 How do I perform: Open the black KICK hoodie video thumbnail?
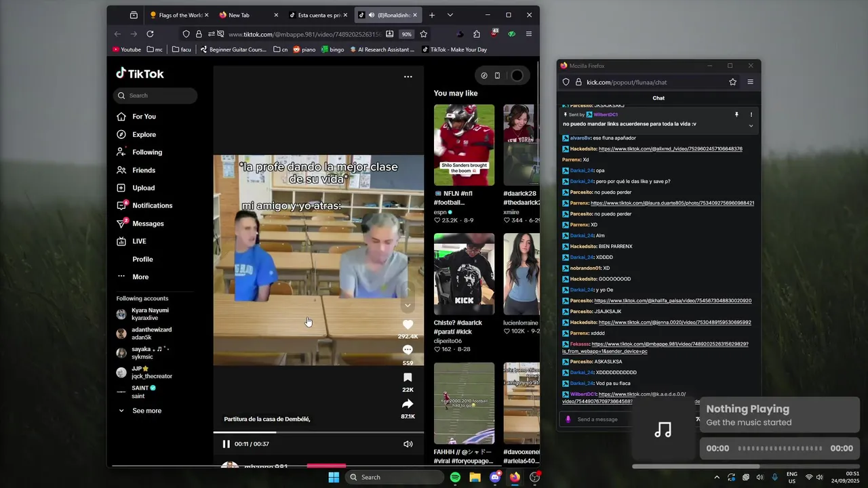465,274
